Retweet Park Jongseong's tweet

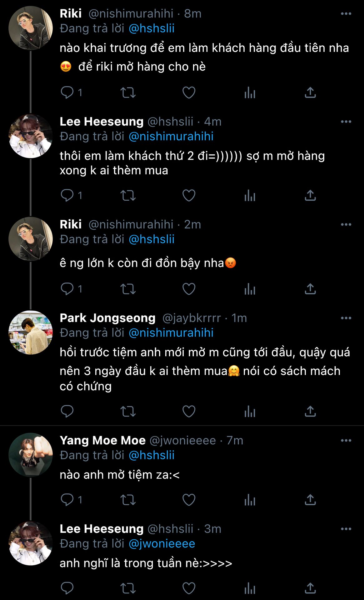coord(128,411)
